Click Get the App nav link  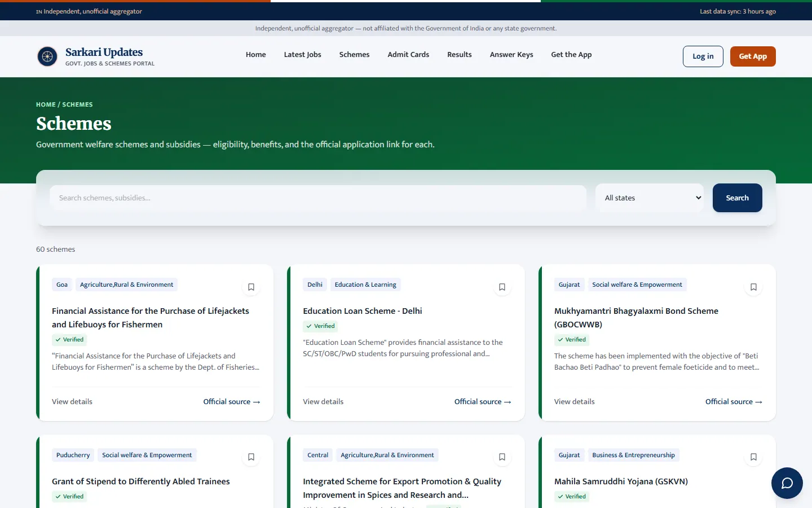[x=571, y=55]
